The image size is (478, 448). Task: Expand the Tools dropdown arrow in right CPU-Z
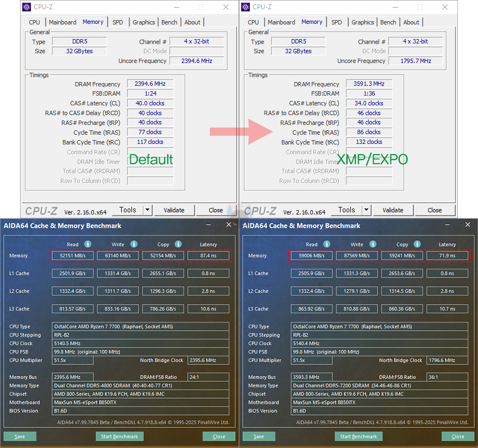click(367, 210)
